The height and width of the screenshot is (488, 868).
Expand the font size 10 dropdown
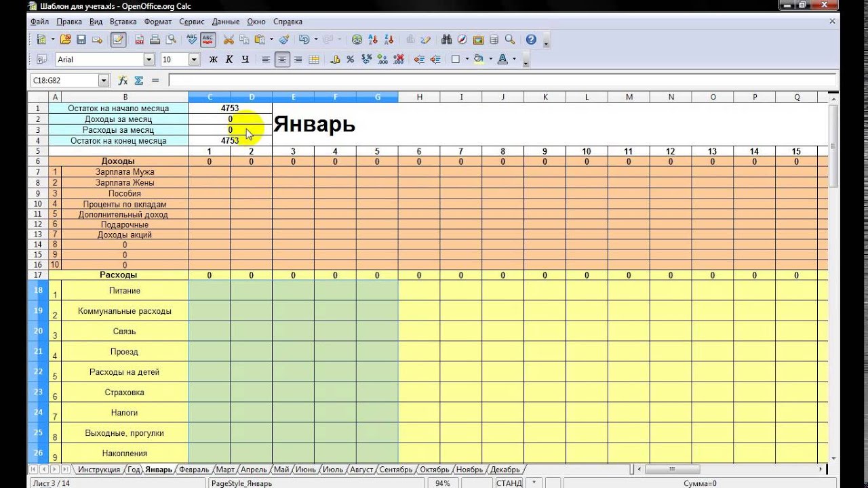[194, 60]
